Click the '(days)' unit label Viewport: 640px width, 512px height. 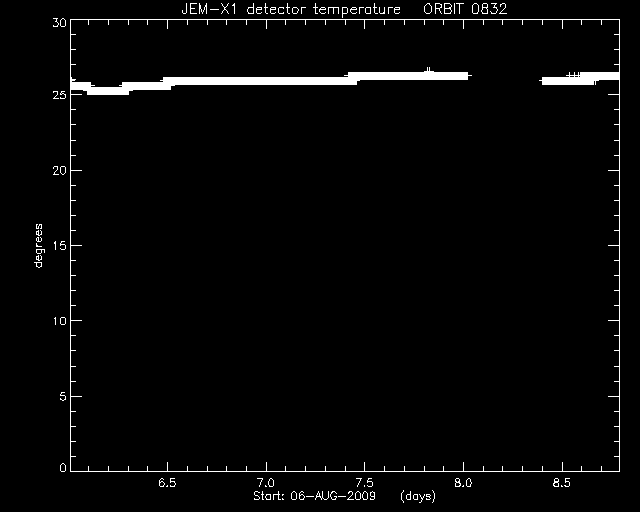point(418,496)
